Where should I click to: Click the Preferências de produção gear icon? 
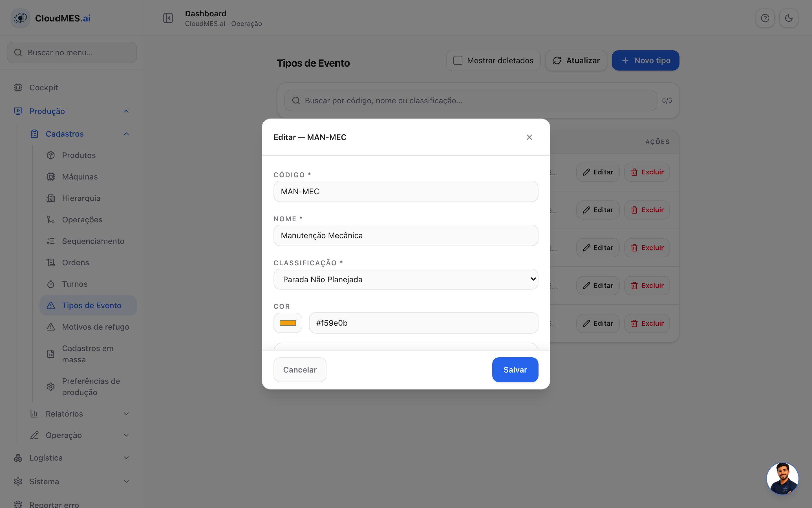pyautogui.click(x=51, y=387)
